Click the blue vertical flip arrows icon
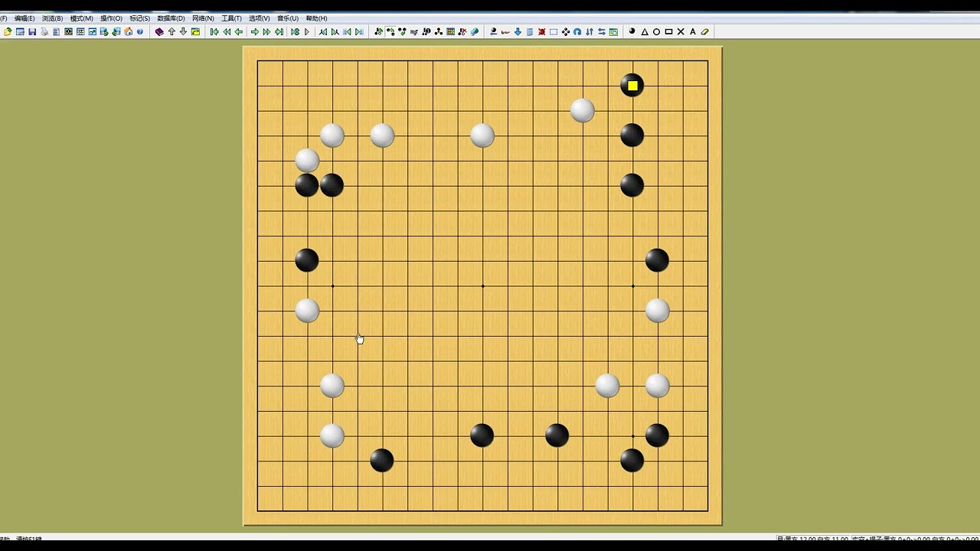The width and height of the screenshot is (980, 551). click(x=590, y=32)
